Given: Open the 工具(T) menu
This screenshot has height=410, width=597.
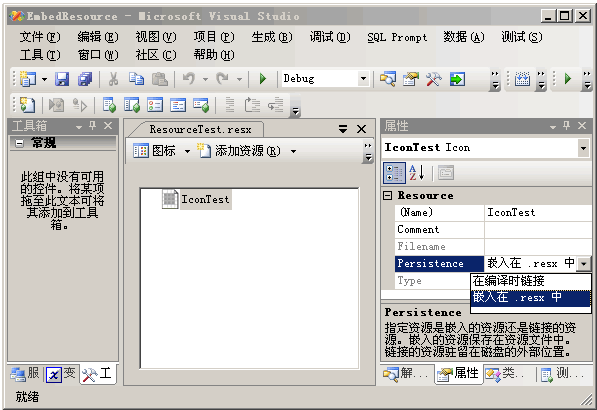Looking at the screenshot, I should tap(40, 55).
